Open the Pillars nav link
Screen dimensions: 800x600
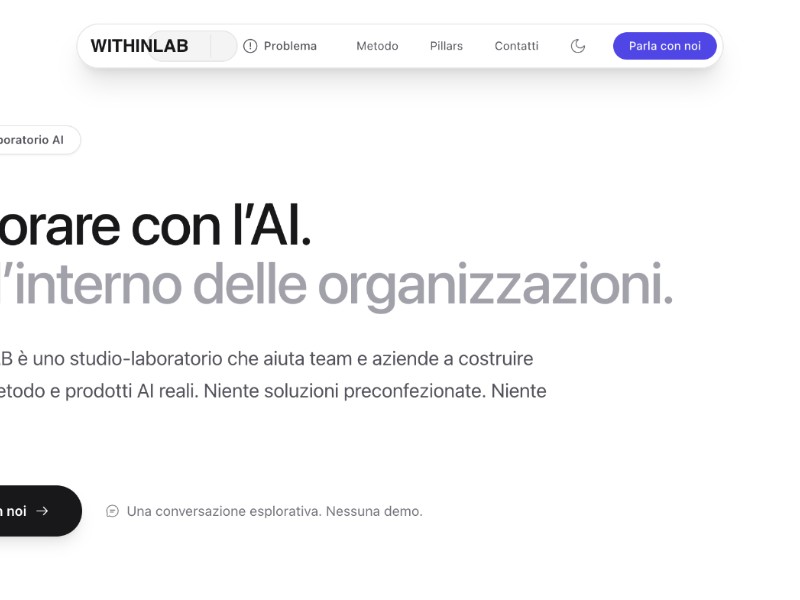(x=446, y=46)
